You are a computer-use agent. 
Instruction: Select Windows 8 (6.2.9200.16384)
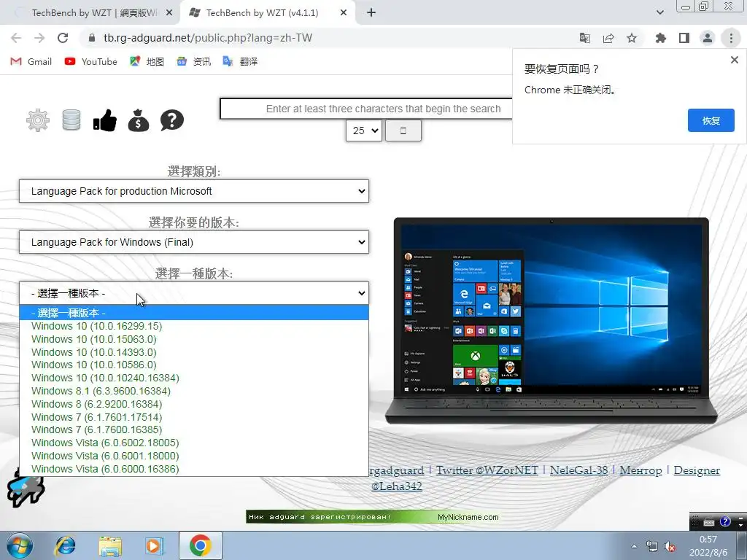(194, 404)
